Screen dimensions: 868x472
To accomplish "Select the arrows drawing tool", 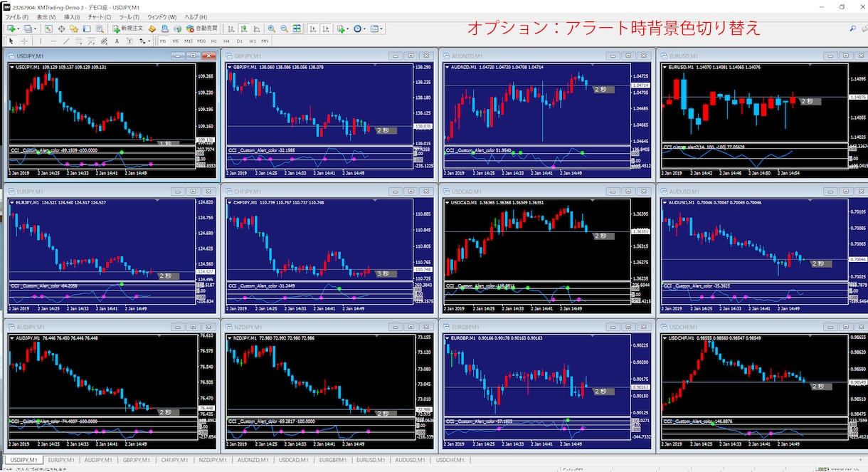I will [142, 41].
